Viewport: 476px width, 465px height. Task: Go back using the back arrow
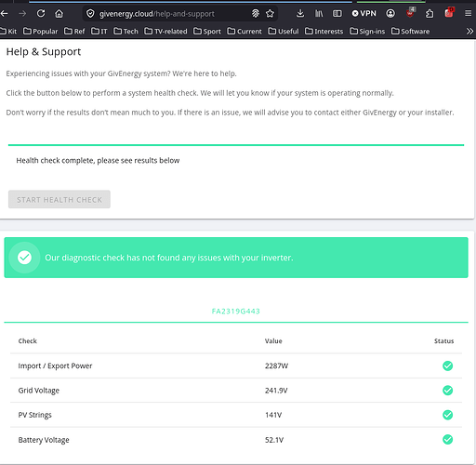coord(5,13)
